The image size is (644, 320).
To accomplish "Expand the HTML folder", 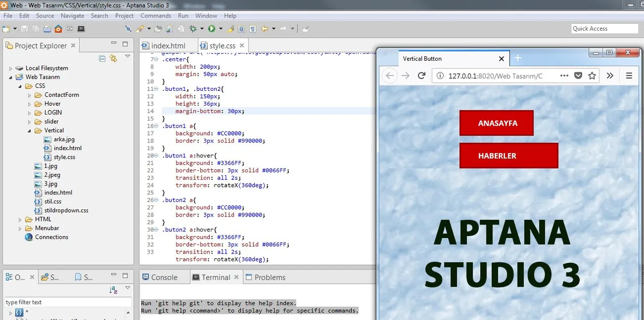I will click(20, 220).
